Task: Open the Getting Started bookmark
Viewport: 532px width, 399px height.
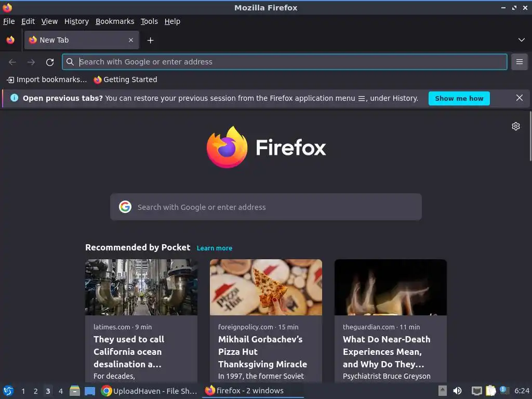Action: pos(126,79)
